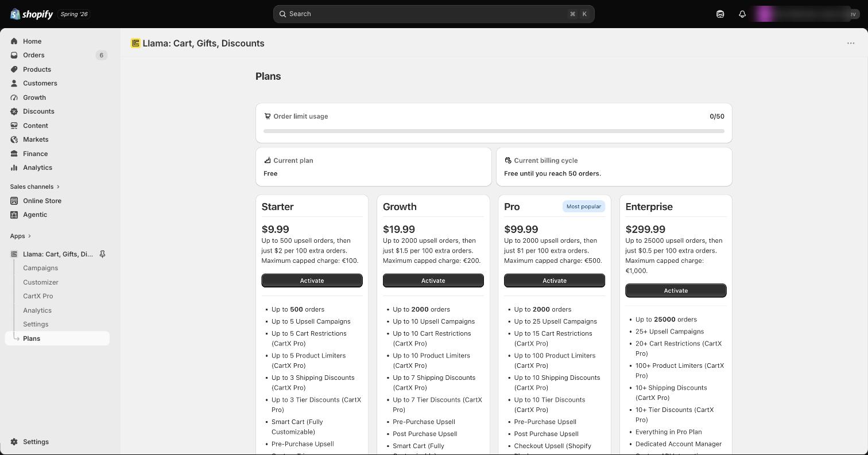Viewport: 868px width, 455px height.
Task: Open the Sidekick assistant icon
Action: click(x=720, y=14)
